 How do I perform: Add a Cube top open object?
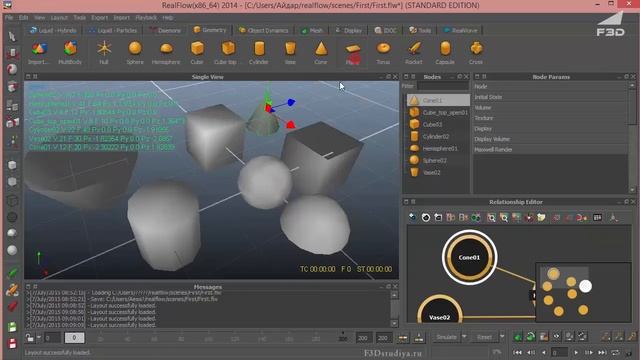(228, 53)
